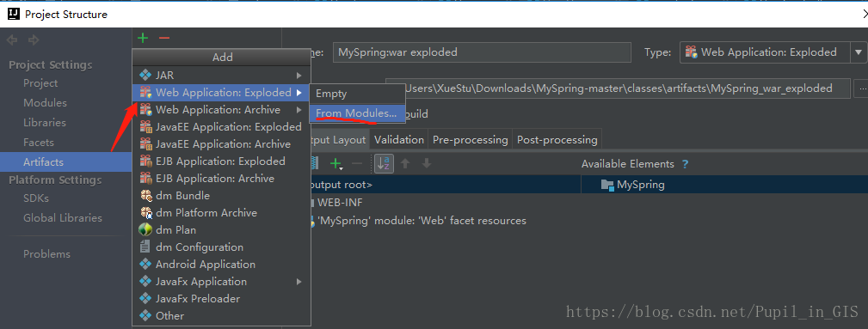The width and height of the screenshot is (868, 329).
Task: Open the Facets settings page
Action: point(38,142)
